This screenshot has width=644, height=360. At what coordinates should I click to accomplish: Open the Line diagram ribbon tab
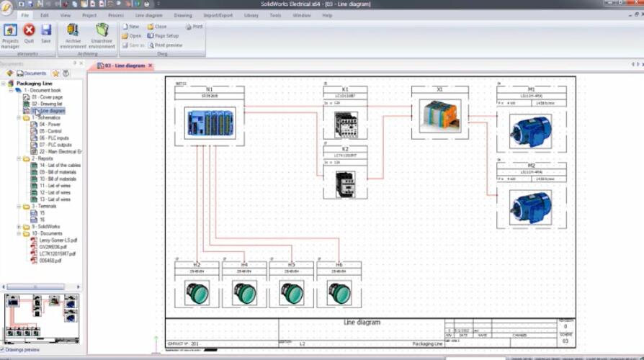(148, 15)
